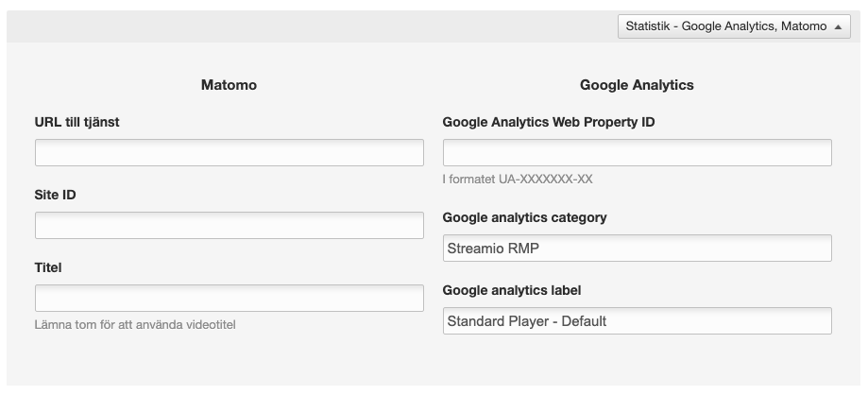
Task: Click the "Titel" label text
Action: [48, 267]
